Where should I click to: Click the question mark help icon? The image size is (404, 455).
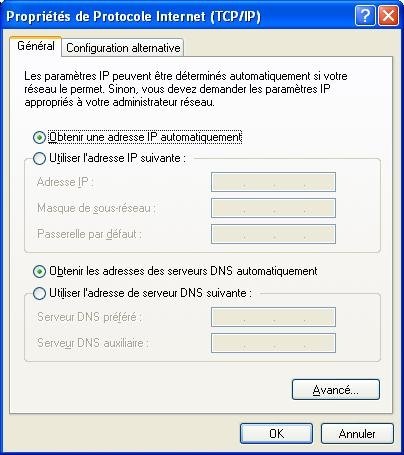coord(365,16)
